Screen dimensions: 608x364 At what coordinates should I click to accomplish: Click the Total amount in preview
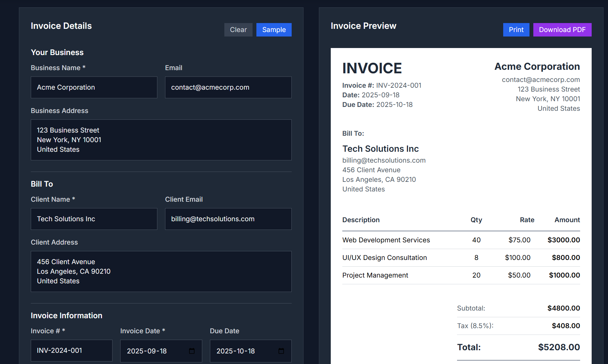click(x=559, y=347)
